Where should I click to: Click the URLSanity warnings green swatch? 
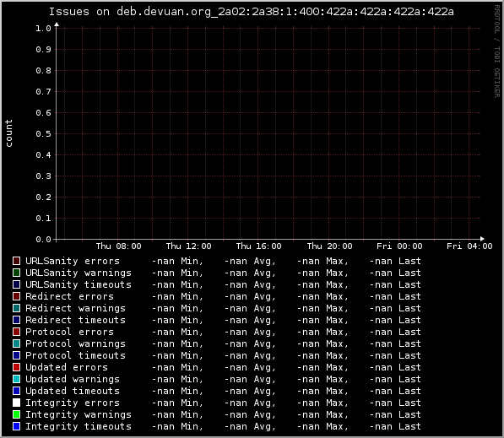click(x=16, y=273)
